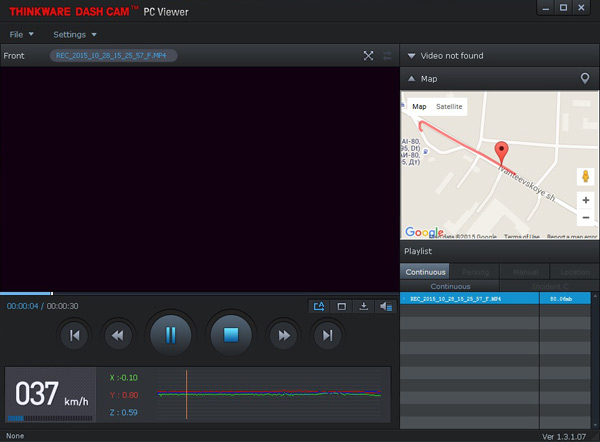
Task: Click the front video filename label
Action: pos(113,55)
